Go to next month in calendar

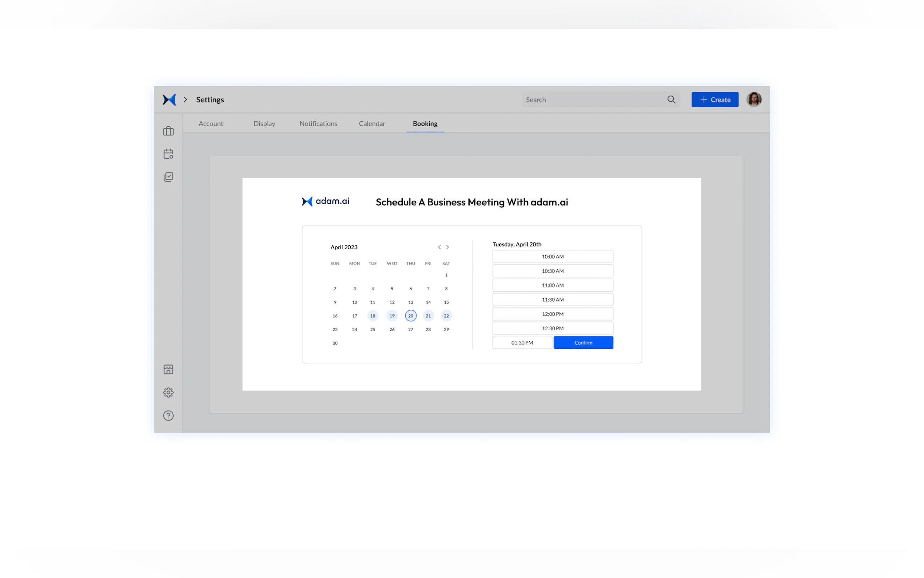click(x=448, y=248)
